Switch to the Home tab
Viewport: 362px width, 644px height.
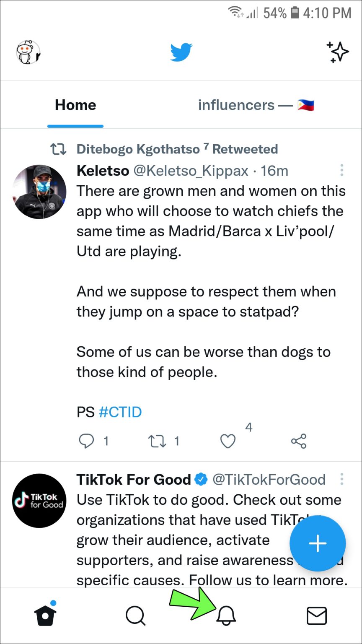pos(75,105)
